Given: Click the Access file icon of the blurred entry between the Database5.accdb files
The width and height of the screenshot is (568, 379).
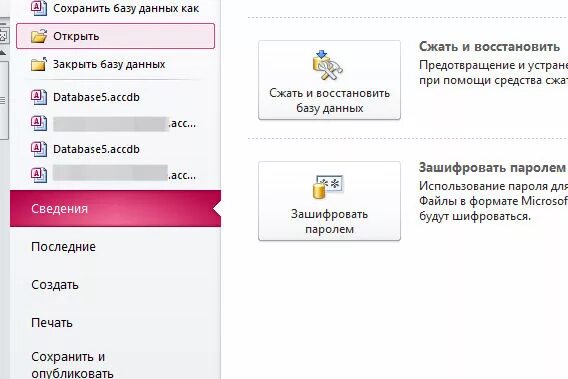Looking at the screenshot, I should pos(39,123).
